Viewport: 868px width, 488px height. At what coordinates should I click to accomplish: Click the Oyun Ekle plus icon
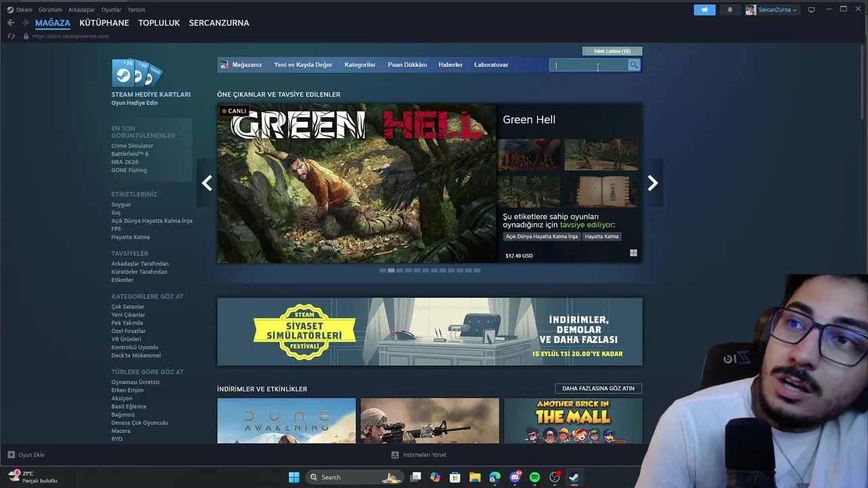pos(11,455)
